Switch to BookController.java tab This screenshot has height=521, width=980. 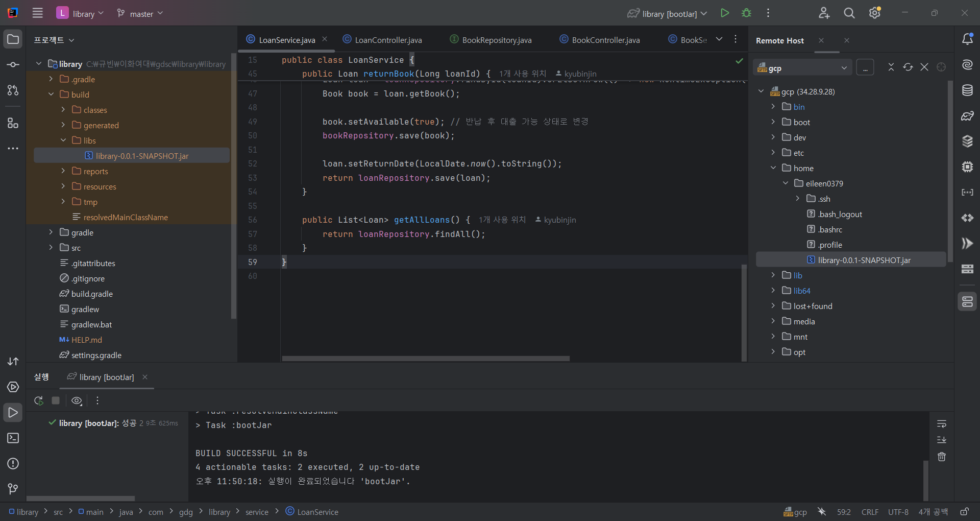click(600, 40)
